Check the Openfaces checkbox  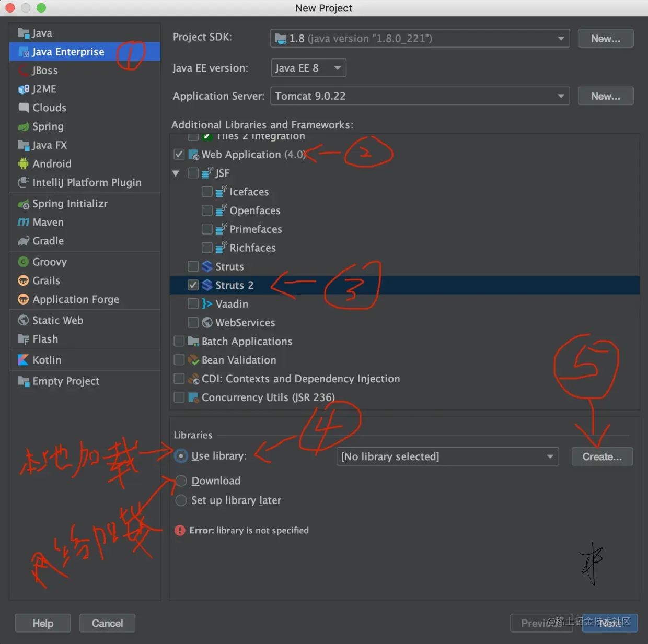207,210
